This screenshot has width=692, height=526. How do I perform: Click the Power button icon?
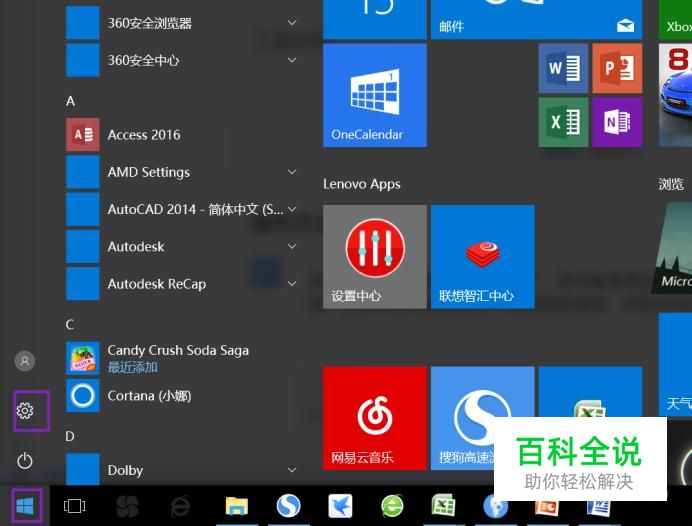[25, 461]
